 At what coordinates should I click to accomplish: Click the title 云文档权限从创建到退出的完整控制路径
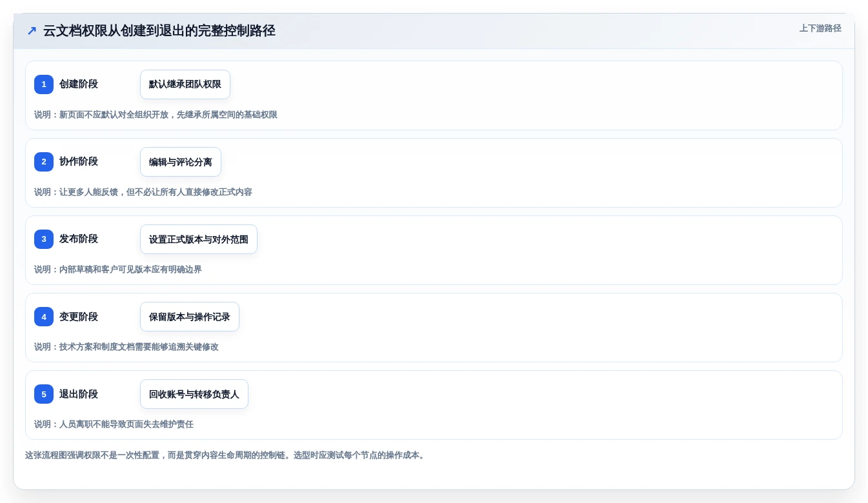[159, 31]
